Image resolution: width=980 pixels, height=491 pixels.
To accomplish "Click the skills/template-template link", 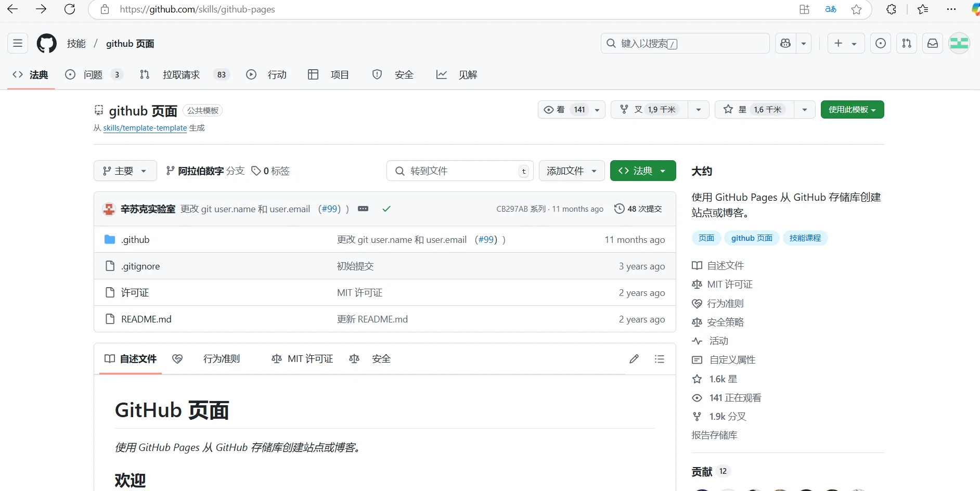I will (145, 128).
